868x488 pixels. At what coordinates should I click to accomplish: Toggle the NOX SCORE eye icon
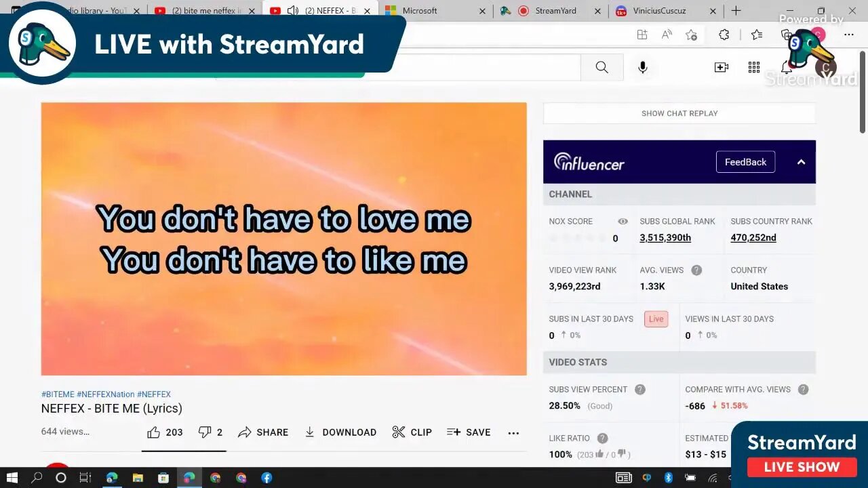(x=623, y=221)
